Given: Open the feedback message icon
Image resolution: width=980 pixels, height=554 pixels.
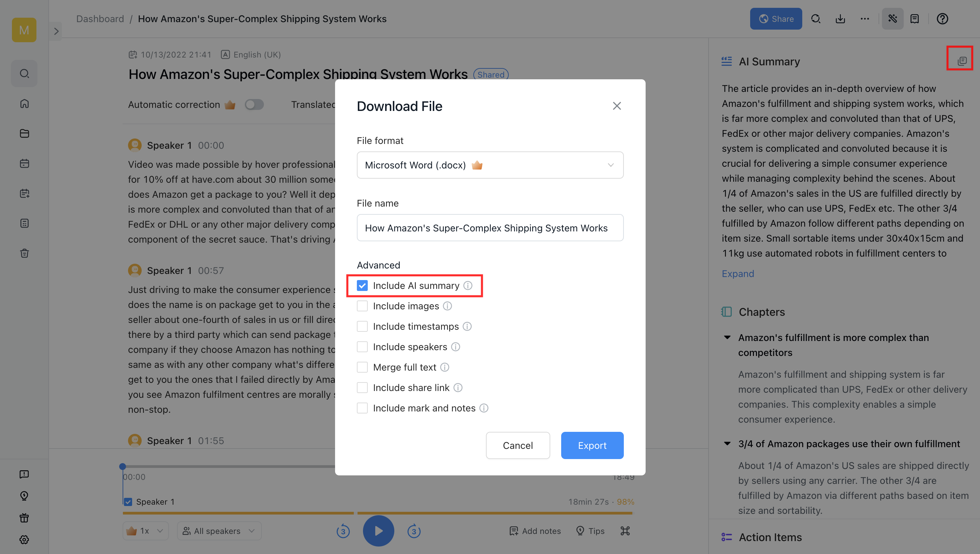Looking at the screenshot, I should click(24, 474).
